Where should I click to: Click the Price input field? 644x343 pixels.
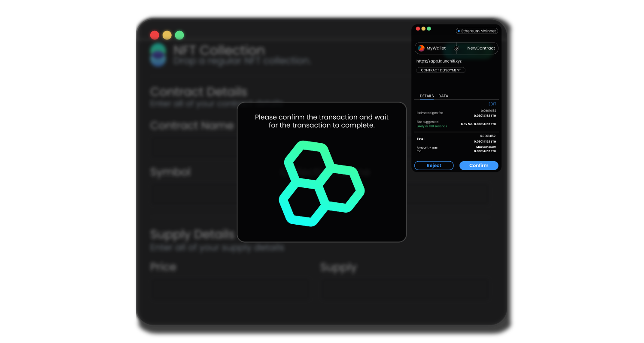click(230, 289)
